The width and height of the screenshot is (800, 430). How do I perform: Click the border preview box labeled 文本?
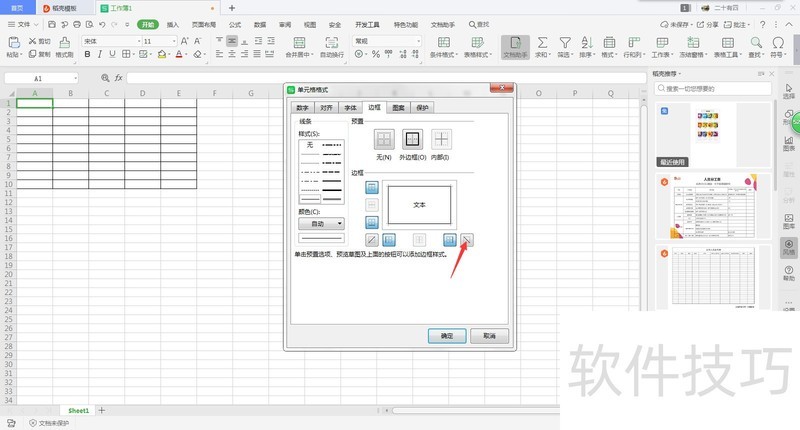[x=419, y=205]
